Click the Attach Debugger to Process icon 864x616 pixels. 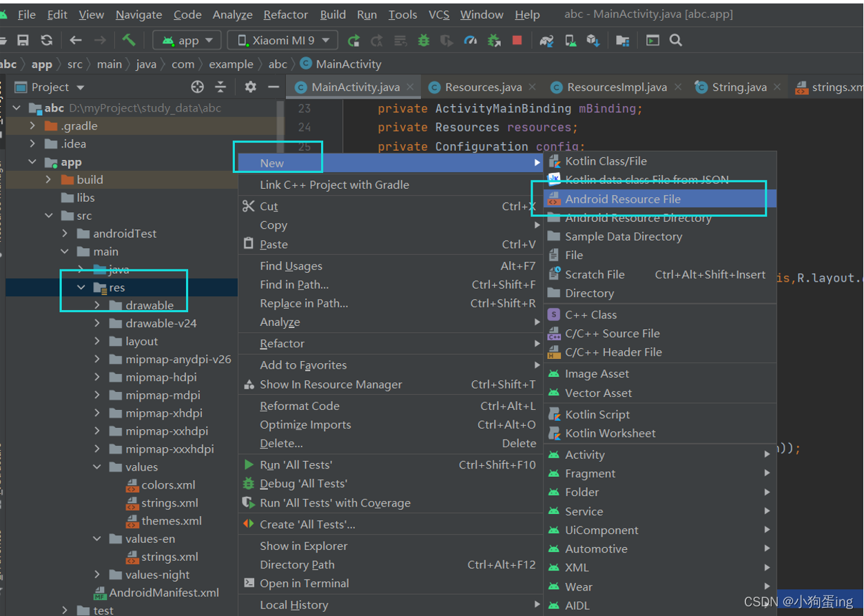(494, 41)
